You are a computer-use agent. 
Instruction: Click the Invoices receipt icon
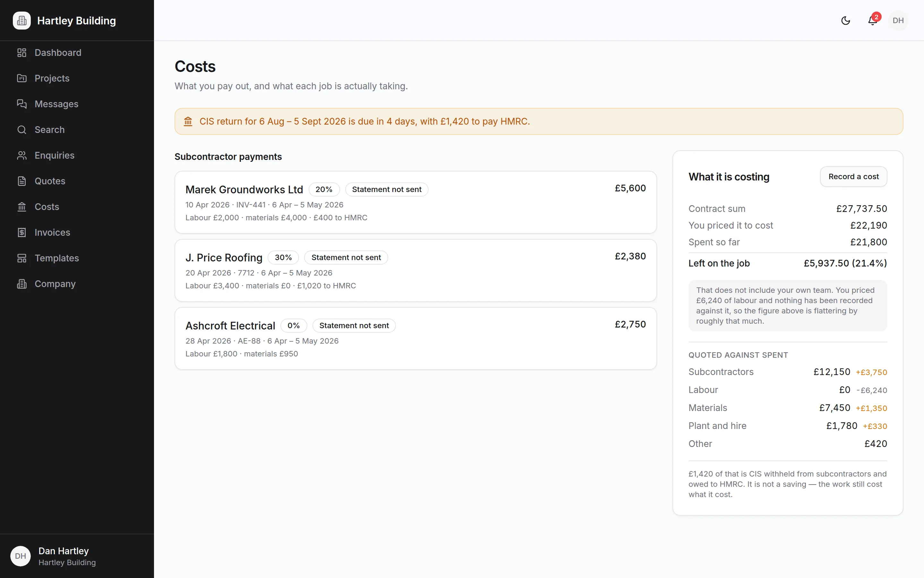[x=22, y=232]
